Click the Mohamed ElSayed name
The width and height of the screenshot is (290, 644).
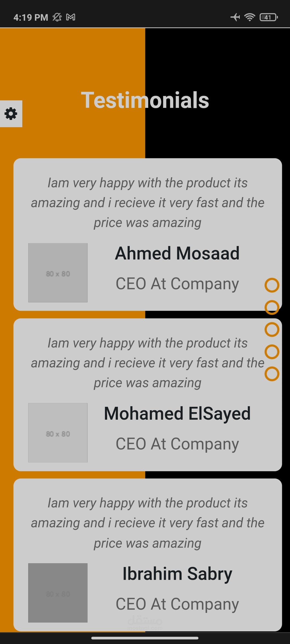tap(177, 414)
